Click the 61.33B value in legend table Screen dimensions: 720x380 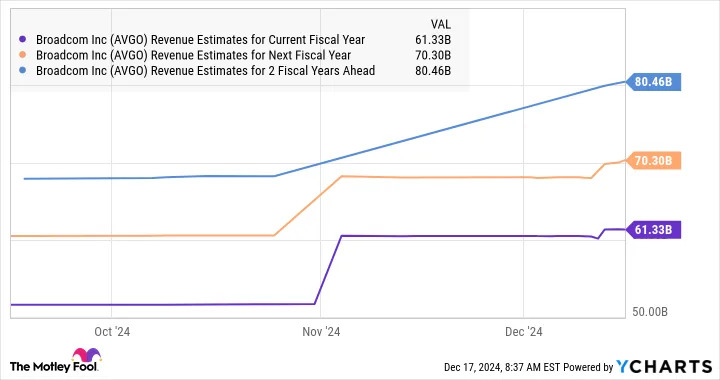point(433,40)
